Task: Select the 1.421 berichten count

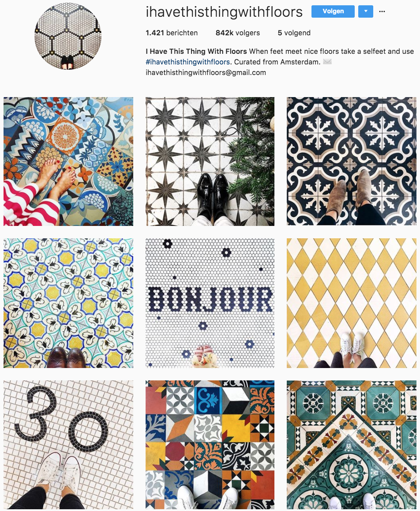Action: [x=171, y=33]
